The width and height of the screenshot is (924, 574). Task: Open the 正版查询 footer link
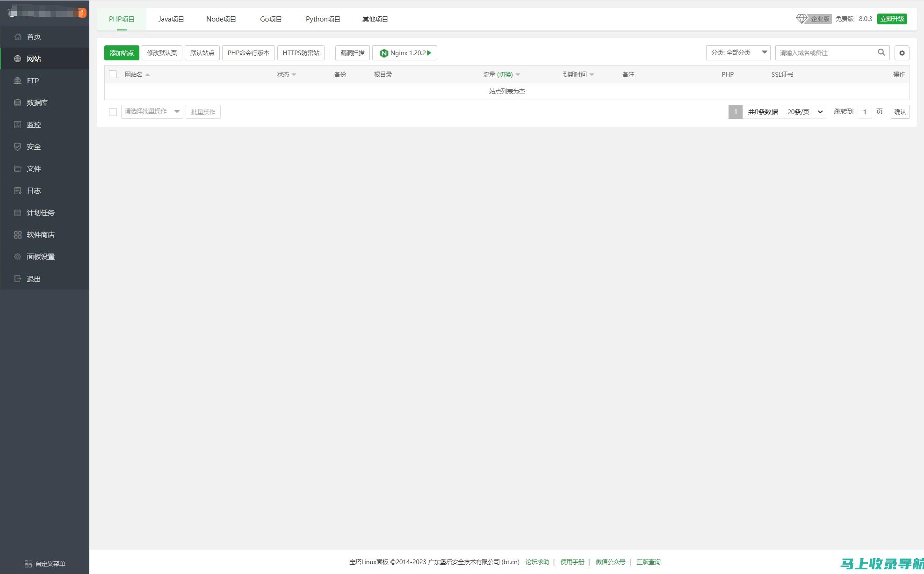(x=649, y=562)
